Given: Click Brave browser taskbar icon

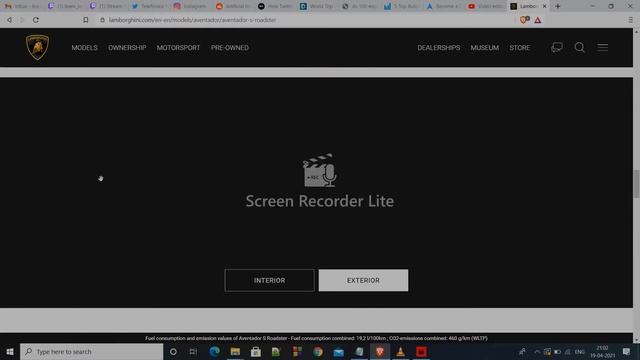Looking at the screenshot, I should (x=380, y=351).
